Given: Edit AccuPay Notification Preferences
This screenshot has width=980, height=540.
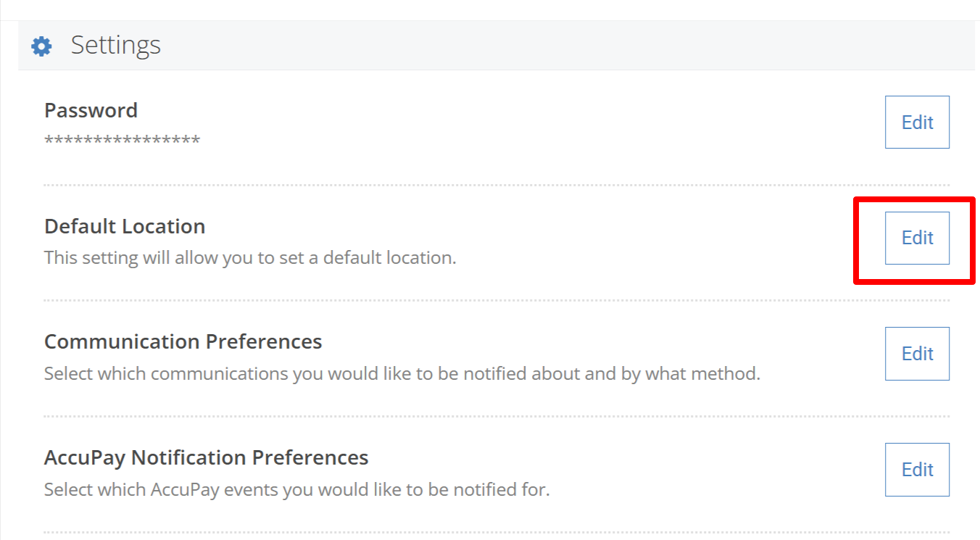Looking at the screenshot, I should tap(917, 470).
